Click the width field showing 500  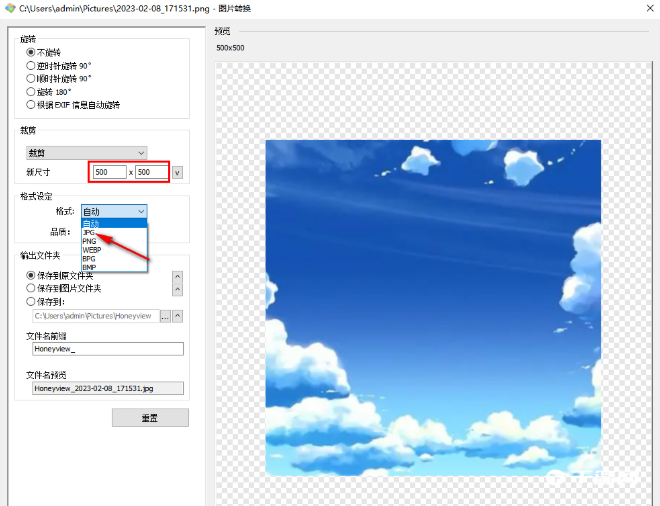click(x=109, y=172)
